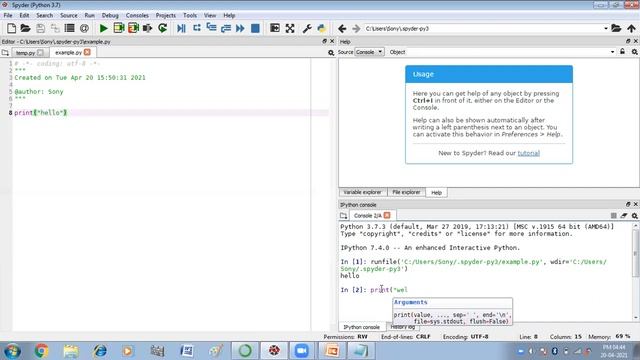Open the Source menu
Viewport: 640px width, 360px height.
pyautogui.click(x=69, y=15)
